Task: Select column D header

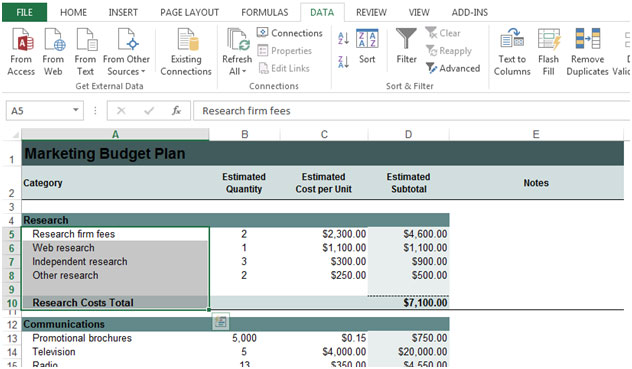Action: pyautogui.click(x=408, y=134)
